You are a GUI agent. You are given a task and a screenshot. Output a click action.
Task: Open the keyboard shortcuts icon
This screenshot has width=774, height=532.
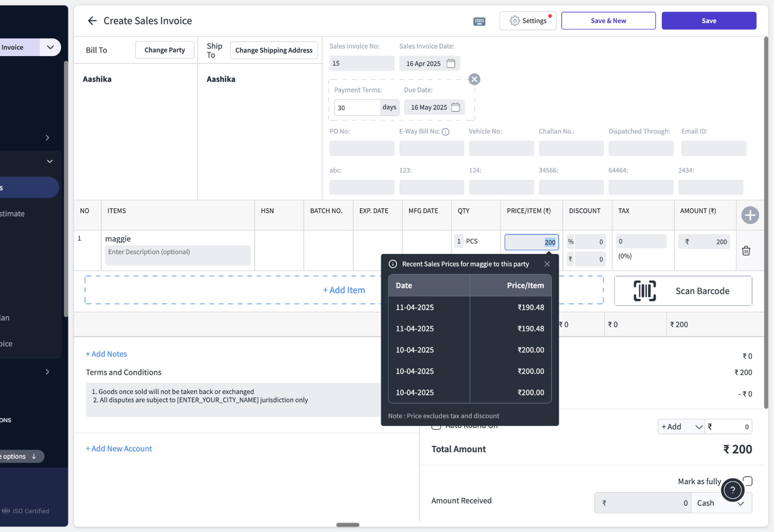click(x=479, y=21)
